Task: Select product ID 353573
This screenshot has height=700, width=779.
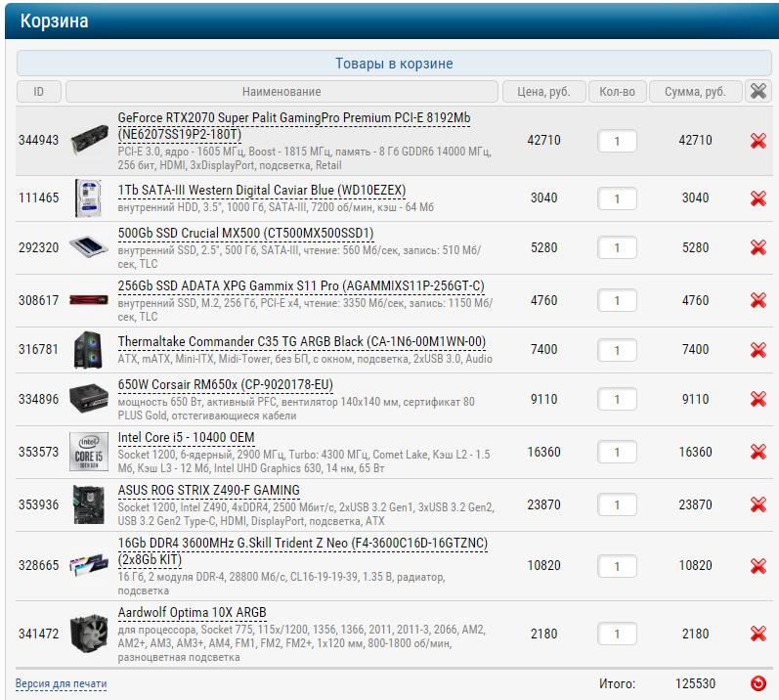Action: (x=38, y=452)
